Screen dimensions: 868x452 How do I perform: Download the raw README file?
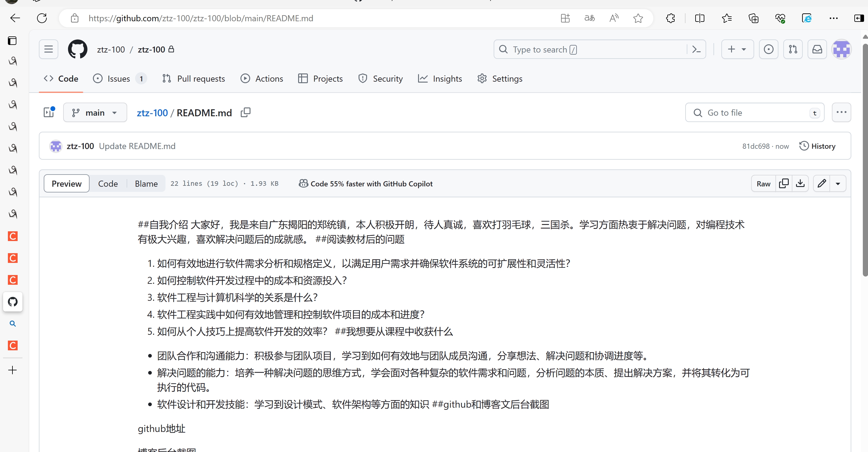point(800,184)
